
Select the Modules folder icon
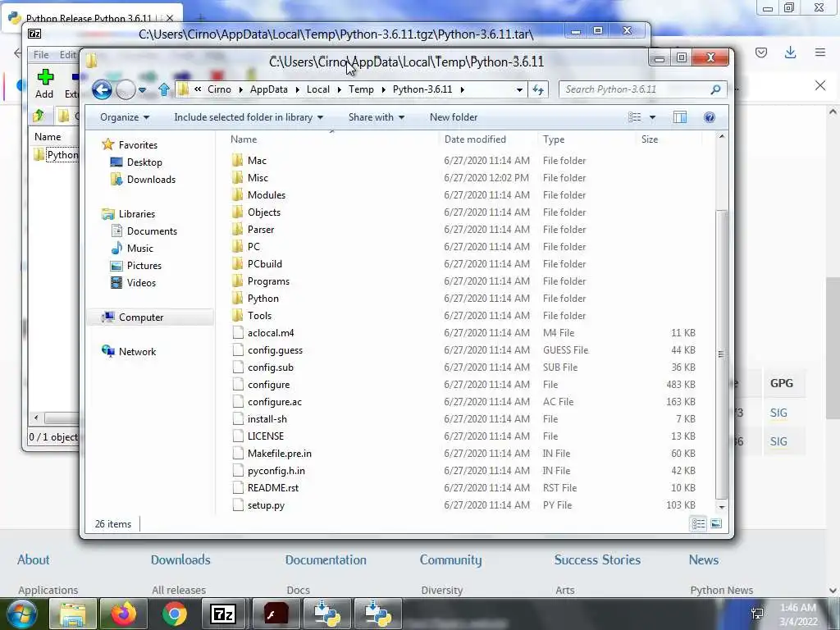point(238,195)
